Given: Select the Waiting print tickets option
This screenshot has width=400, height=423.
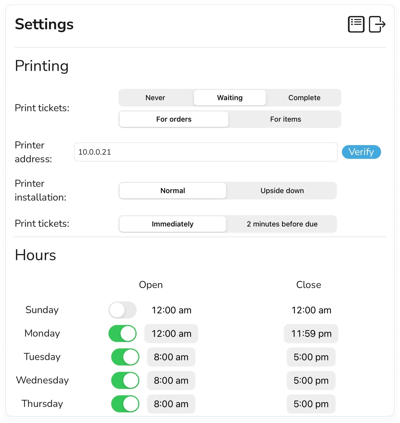Looking at the screenshot, I should (x=230, y=98).
